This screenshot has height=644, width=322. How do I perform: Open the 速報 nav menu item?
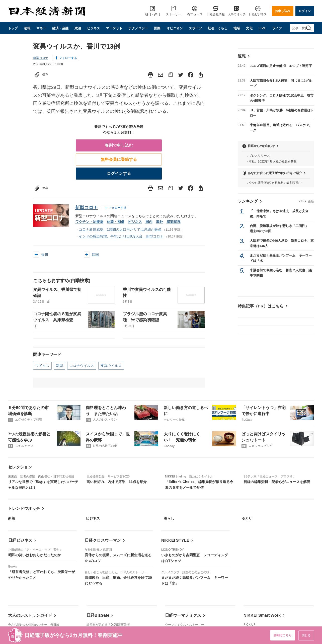click(27, 28)
